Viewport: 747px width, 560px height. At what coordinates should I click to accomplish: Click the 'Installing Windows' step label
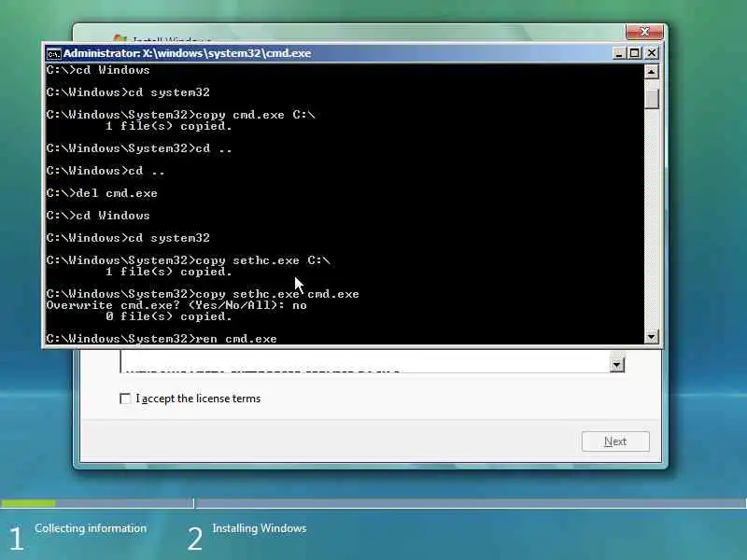coord(260,528)
